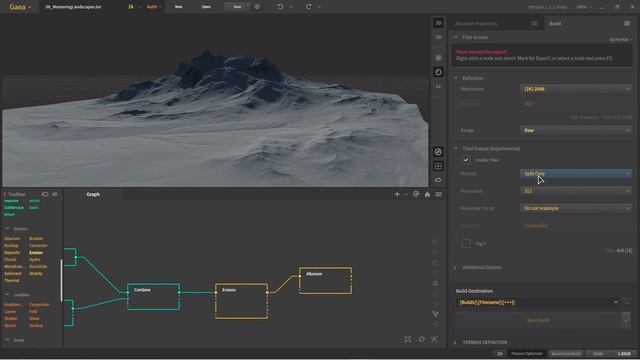The width and height of the screenshot is (640, 360).
Task: Click the Passive Optimizer status bar button
Action: 527,354
